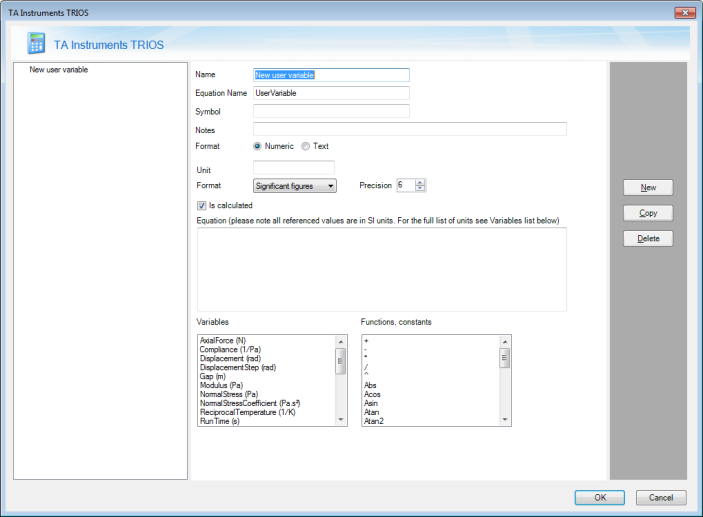Click Functions list scroll down arrow

pos(505,420)
